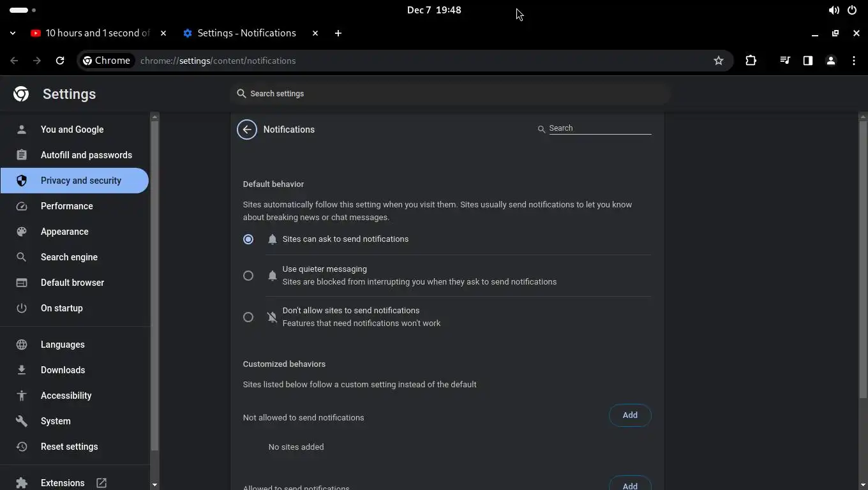The height and width of the screenshot is (490, 868).
Task: Open the Appearance settings section
Action: coord(64,232)
